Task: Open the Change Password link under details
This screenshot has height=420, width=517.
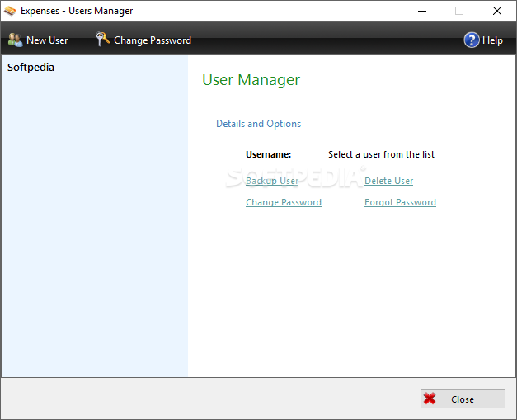Action: 284,202
